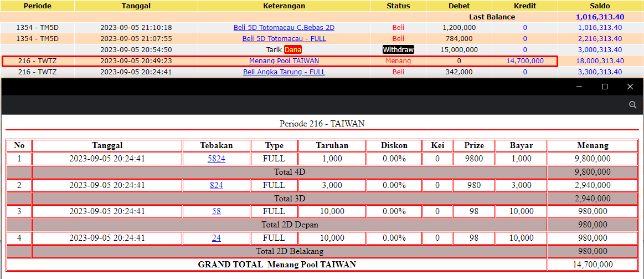Click saldo value 3,000,313.40
This screenshot has width=644, height=279.
[600, 50]
